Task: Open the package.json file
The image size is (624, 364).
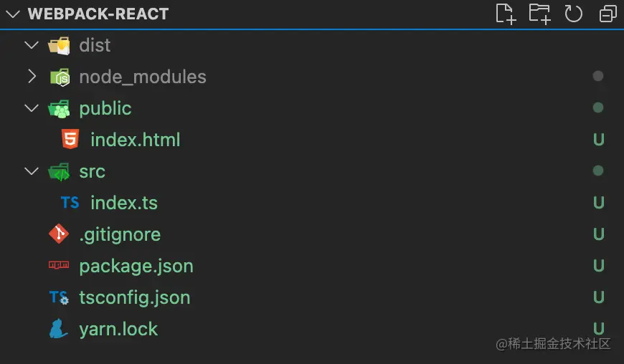Action: click(136, 266)
